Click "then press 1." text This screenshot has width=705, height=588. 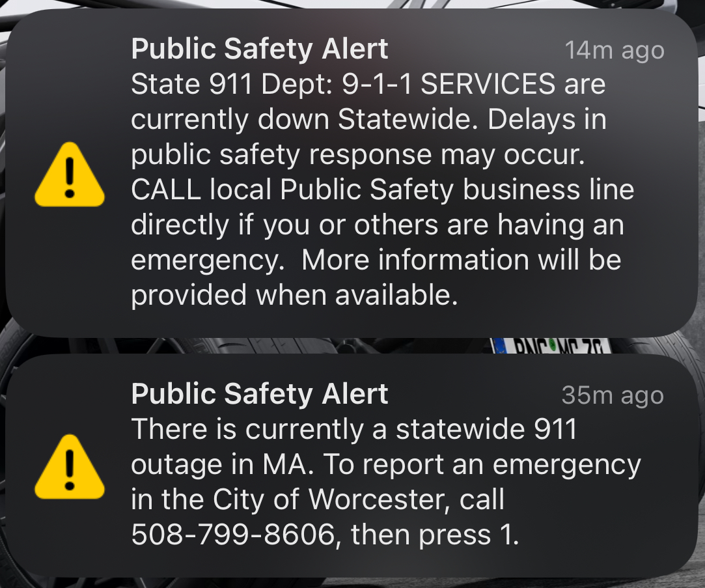click(435, 535)
